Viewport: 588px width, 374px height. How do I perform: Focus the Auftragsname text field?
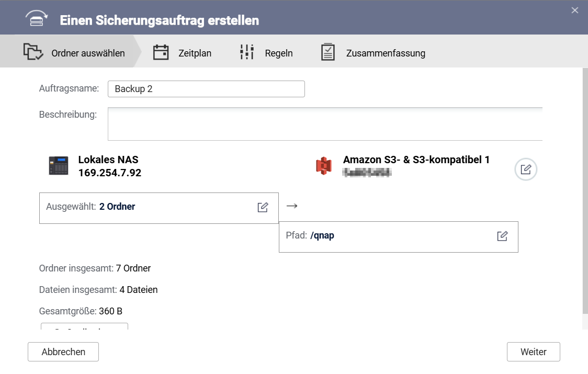[206, 89]
